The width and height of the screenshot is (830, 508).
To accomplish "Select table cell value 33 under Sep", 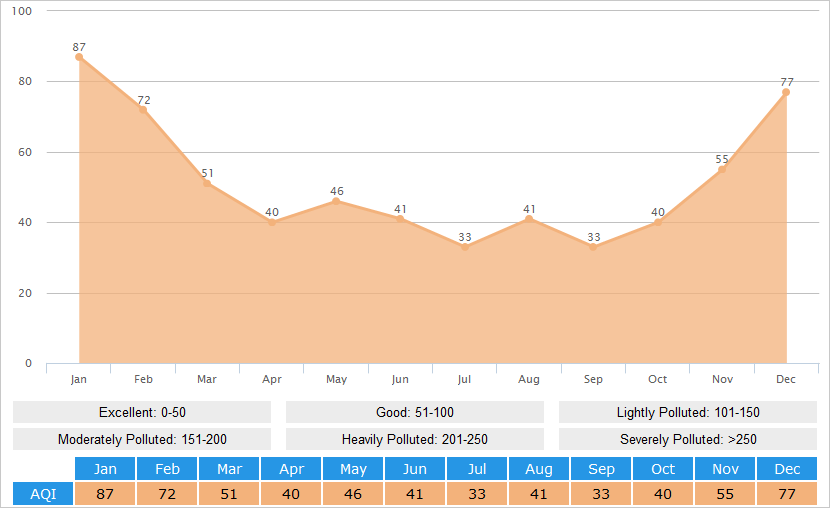I will (x=601, y=494).
